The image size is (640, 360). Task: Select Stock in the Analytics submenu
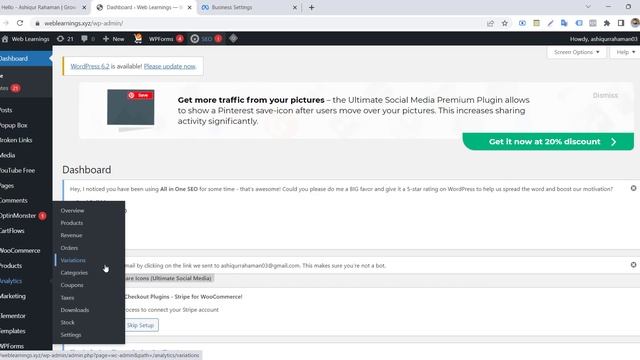tap(67, 322)
